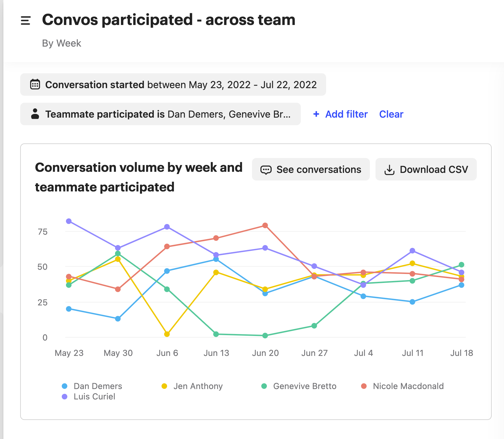504x439 pixels.
Task: Click the speech bubble See conversations icon
Action: click(266, 170)
